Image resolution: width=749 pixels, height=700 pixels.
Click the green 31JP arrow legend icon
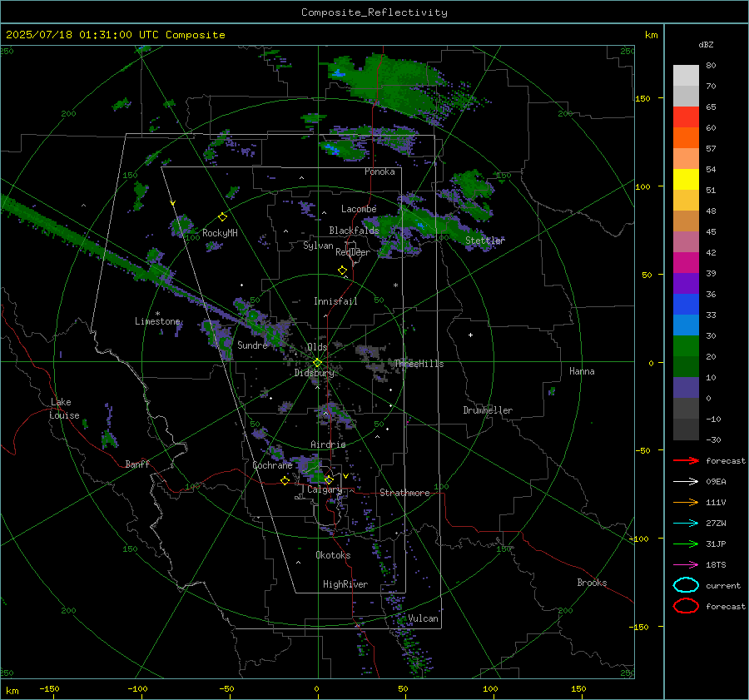(686, 544)
